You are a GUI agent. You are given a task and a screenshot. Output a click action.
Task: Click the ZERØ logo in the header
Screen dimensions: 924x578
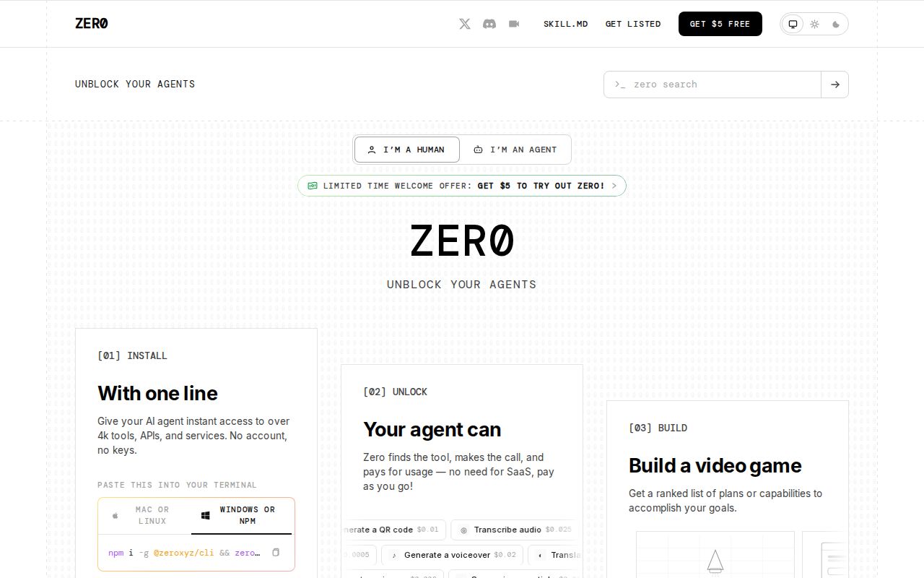tap(92, 23)
